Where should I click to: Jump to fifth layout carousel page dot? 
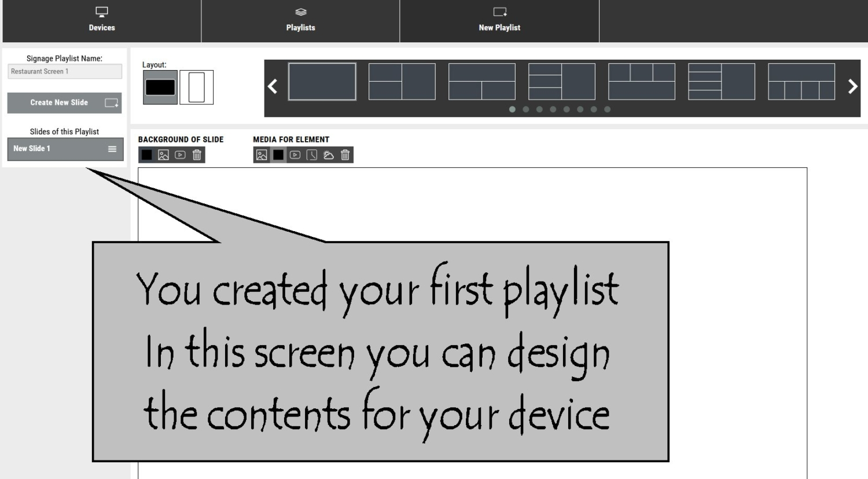[567, 109]
